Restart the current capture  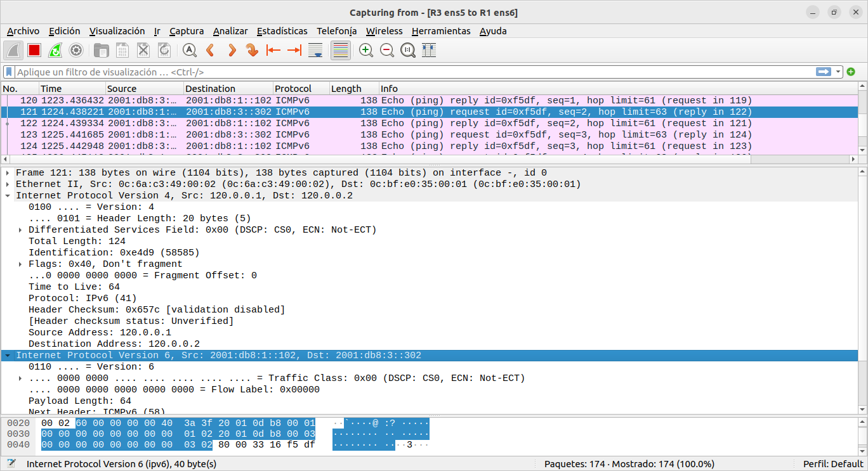(55, 50)
